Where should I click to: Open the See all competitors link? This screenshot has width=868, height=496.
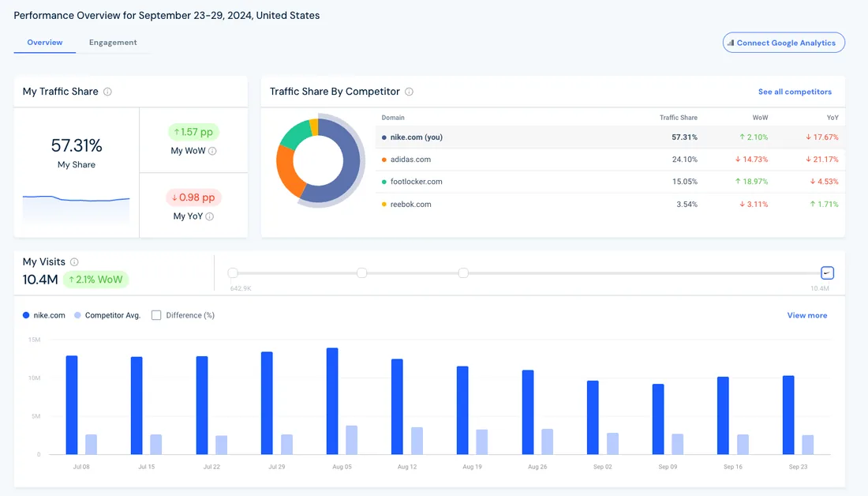[795, 92]
